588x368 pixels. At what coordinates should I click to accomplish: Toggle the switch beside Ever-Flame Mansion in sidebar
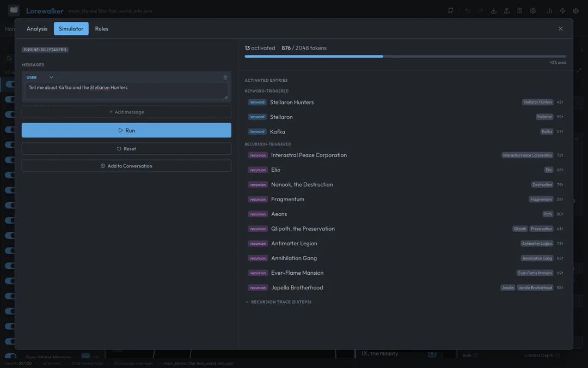point(10,357)
